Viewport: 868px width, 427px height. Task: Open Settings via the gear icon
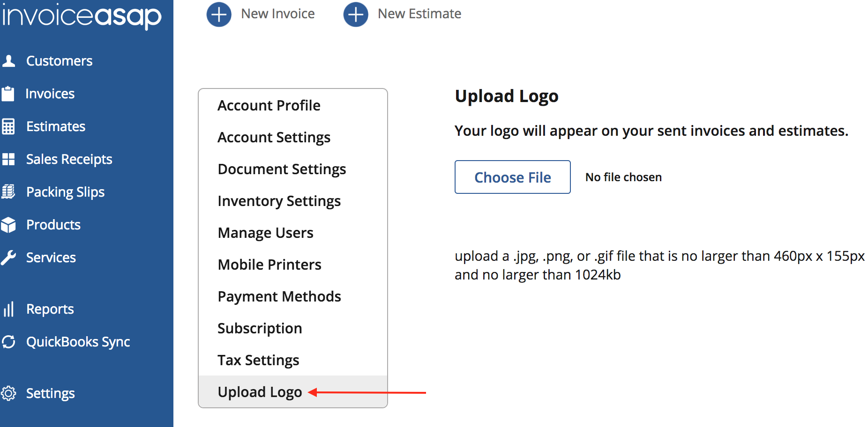point(8,393)
